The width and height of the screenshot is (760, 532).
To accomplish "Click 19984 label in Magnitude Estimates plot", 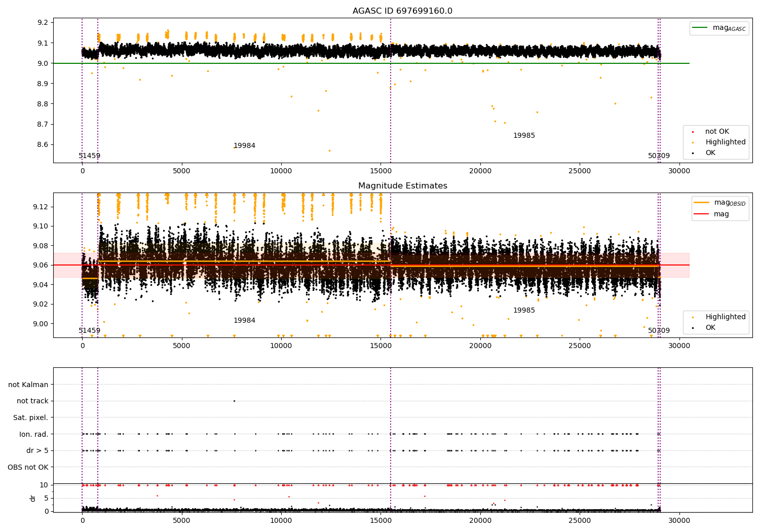I will point(244,321).
